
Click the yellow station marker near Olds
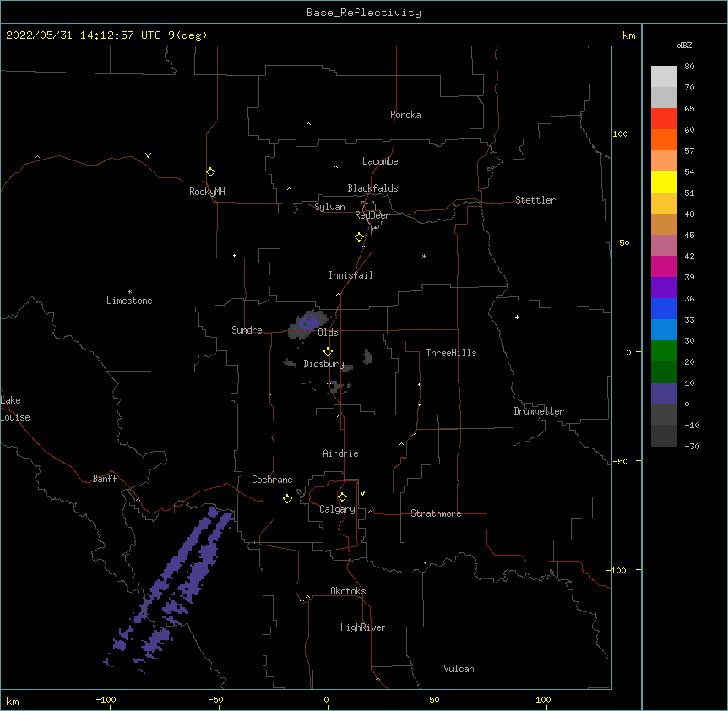[x=328, y=352]
